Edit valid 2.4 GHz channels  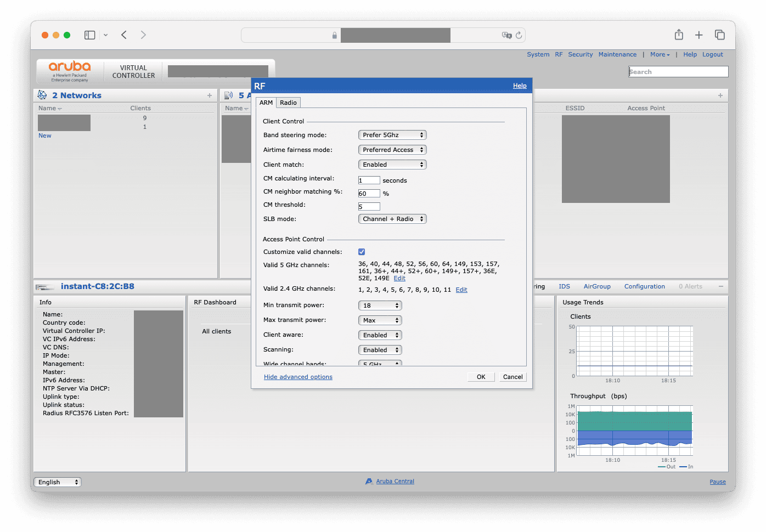461,290
